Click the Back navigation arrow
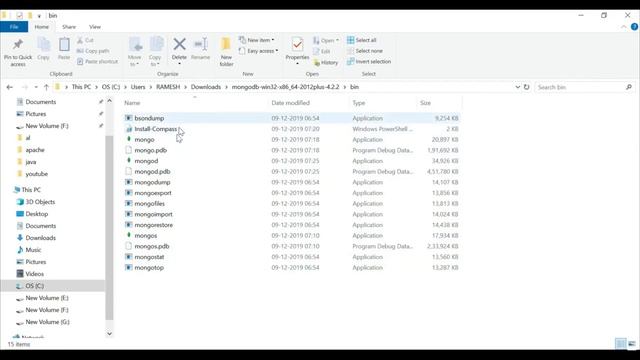640x360 pixels. click(x=10, y=87)
